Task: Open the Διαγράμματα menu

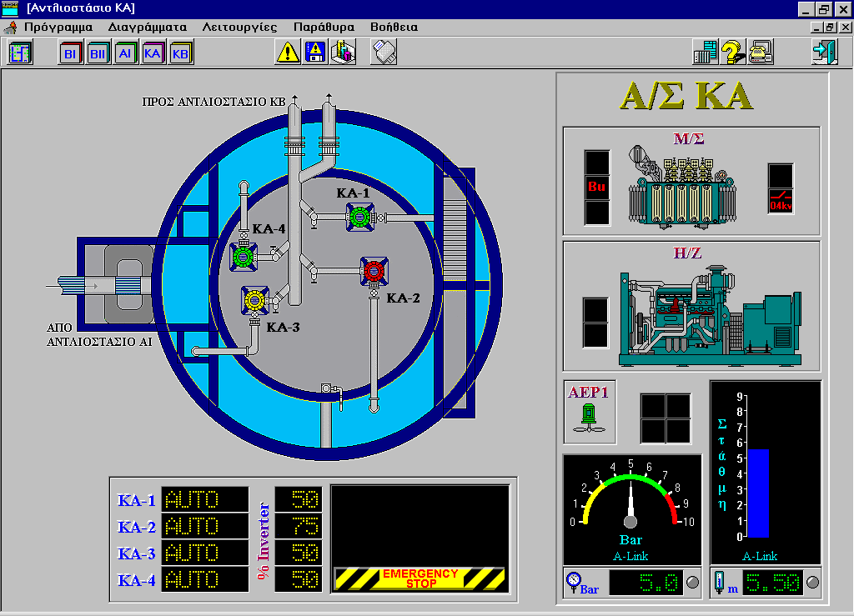Action: [x=147, y=27]
